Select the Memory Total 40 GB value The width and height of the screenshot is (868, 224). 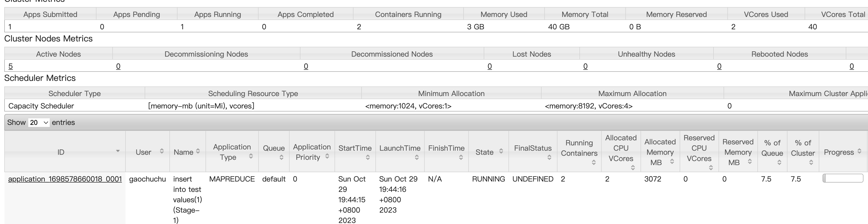(559, 27)
